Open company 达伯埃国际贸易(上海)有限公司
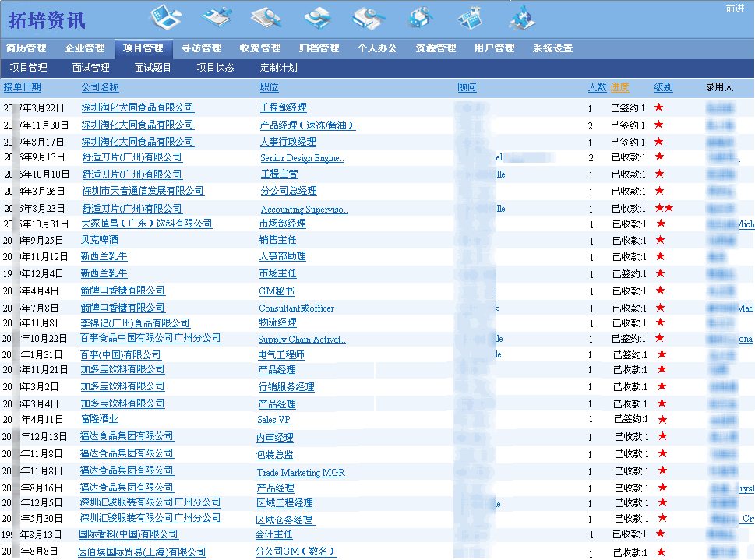The width and height of the screenshot is (755, 560). coord(142,551)
